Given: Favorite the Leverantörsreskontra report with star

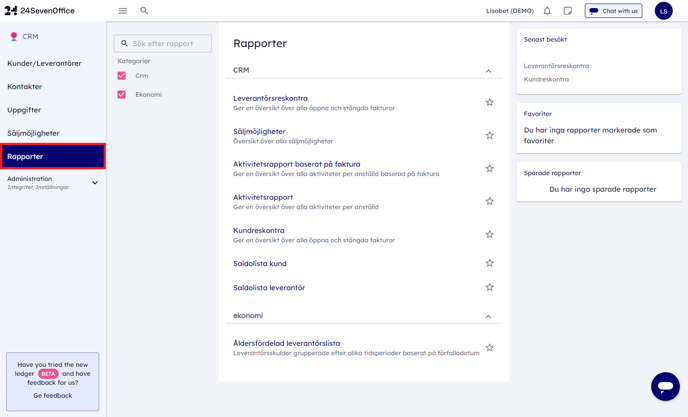Looking at the screenshot, I should pyautogui.click(x=489, y=102).
